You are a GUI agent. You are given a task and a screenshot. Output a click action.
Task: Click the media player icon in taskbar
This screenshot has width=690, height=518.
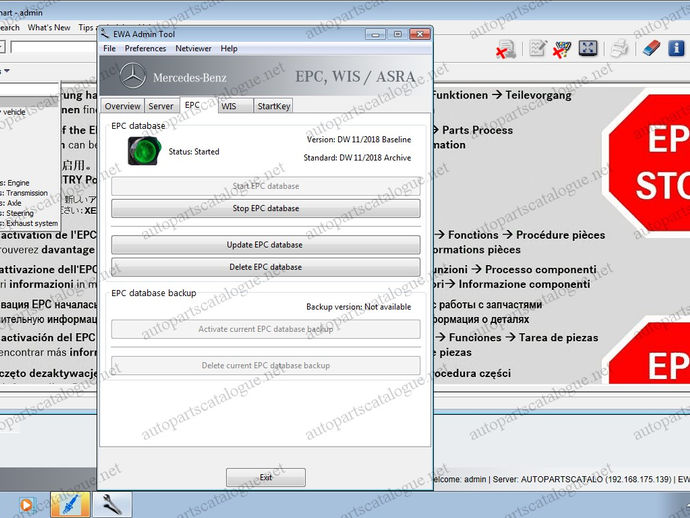coord(27,504)
